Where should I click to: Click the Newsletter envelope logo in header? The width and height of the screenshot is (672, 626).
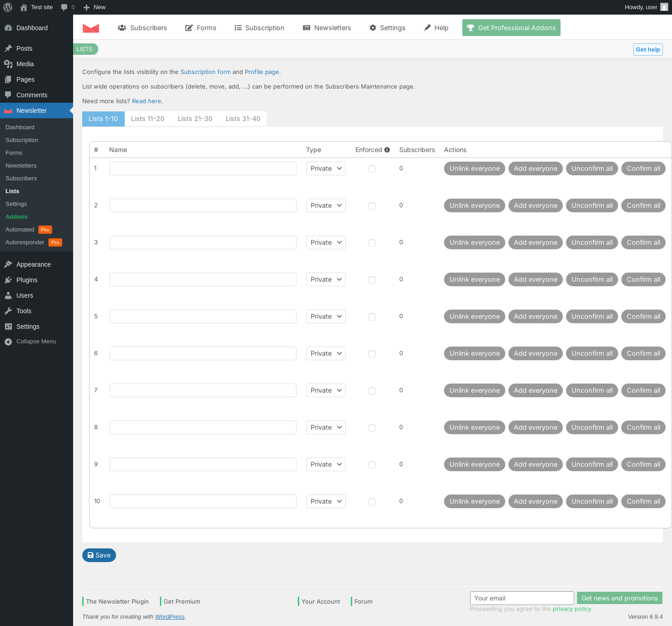point(91,28)
